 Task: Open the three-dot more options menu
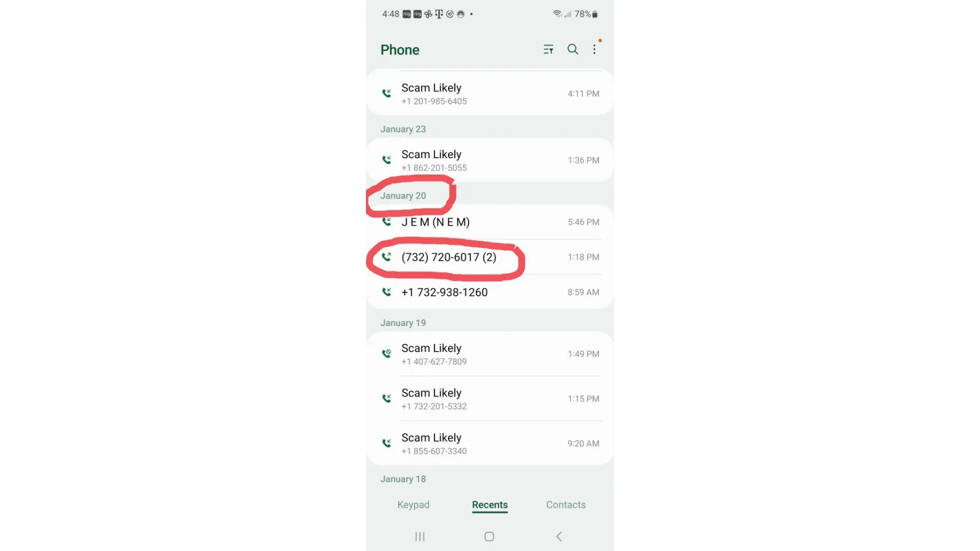click(594, 49)
